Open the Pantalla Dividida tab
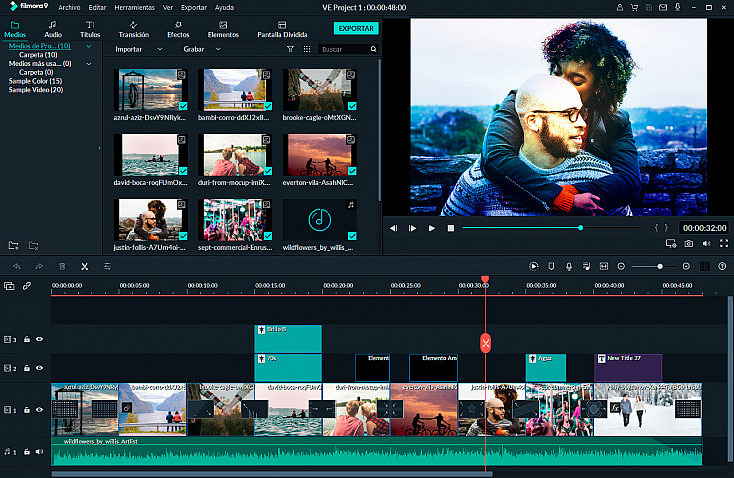734x478 pixels. click(282, 29)
